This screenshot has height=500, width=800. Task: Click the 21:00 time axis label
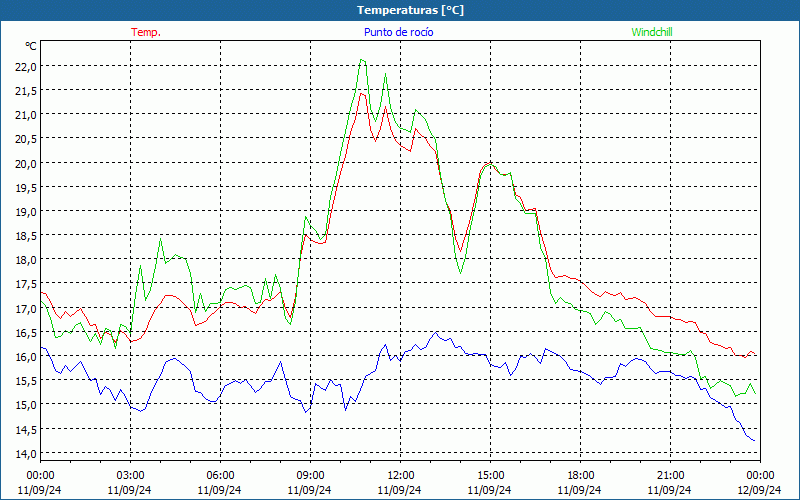(670, 475)
